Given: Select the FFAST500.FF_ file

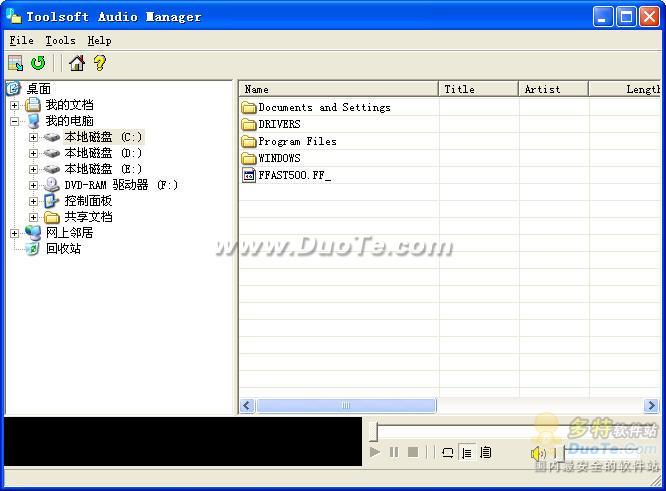Looking at the screenshot, I should coord(294,175).
